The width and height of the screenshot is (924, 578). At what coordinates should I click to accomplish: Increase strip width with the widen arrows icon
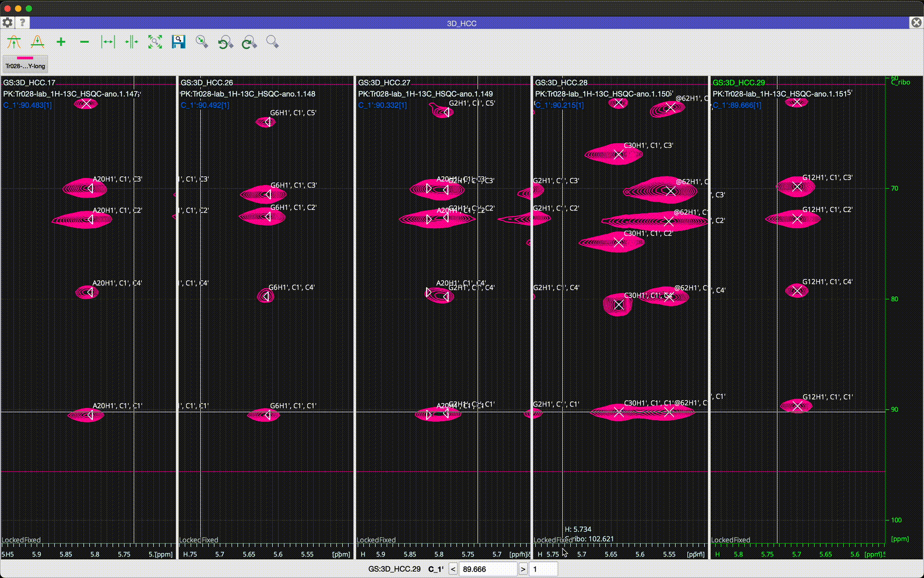(x=108, y=42)
